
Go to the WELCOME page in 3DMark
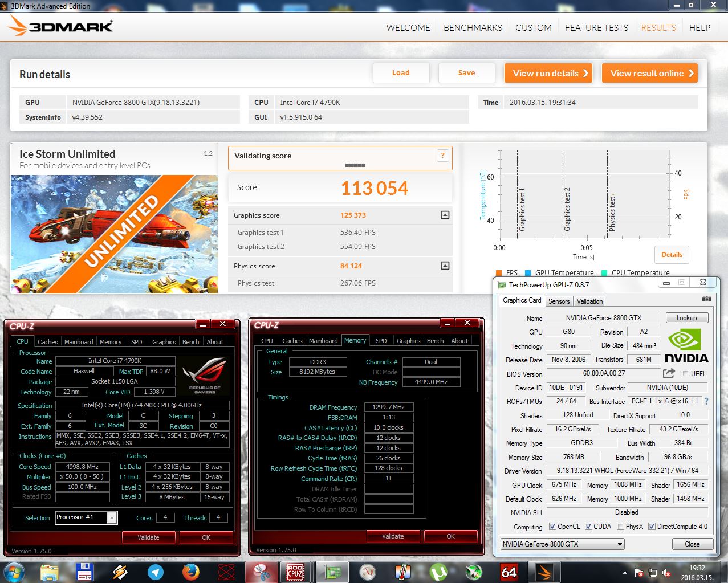[x=408, y=27]
